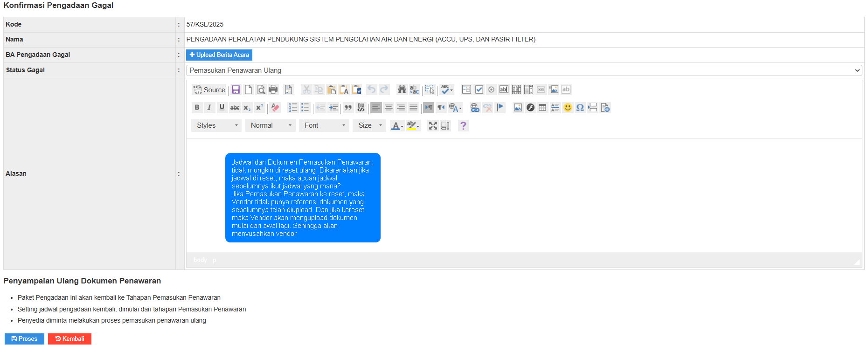The height and width of the screenshot is (345, 868).
Task: Open the Size dropdown
Action: [369, 125]
